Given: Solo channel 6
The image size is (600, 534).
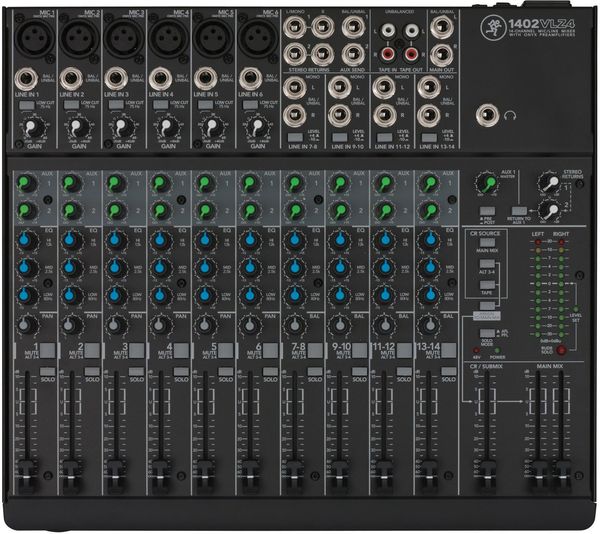Looking at the screenshot, I should click(270, 371).
